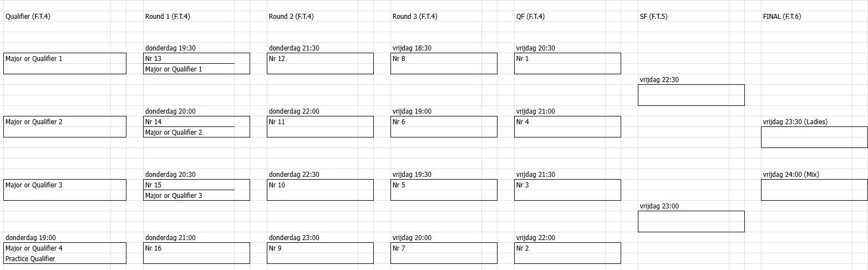Click the Major or Qualifier 4 cell

34,248
